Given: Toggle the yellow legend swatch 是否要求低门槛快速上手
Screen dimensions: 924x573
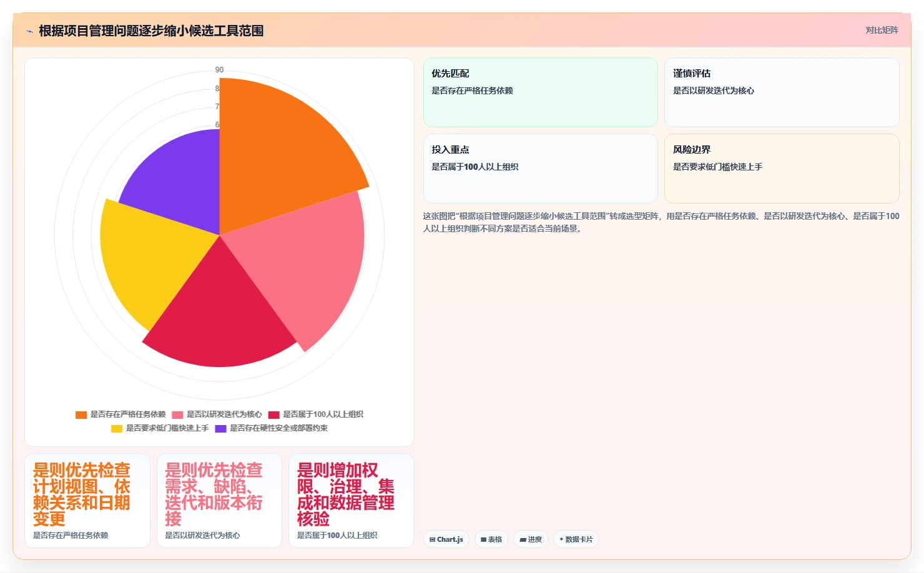Looking at the screenshot, I should (117, 428).
